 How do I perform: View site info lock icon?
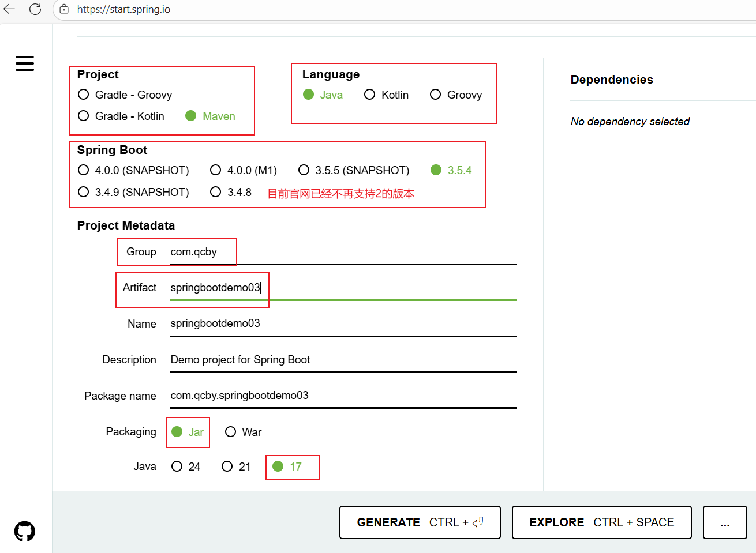[x=64, y=9]
